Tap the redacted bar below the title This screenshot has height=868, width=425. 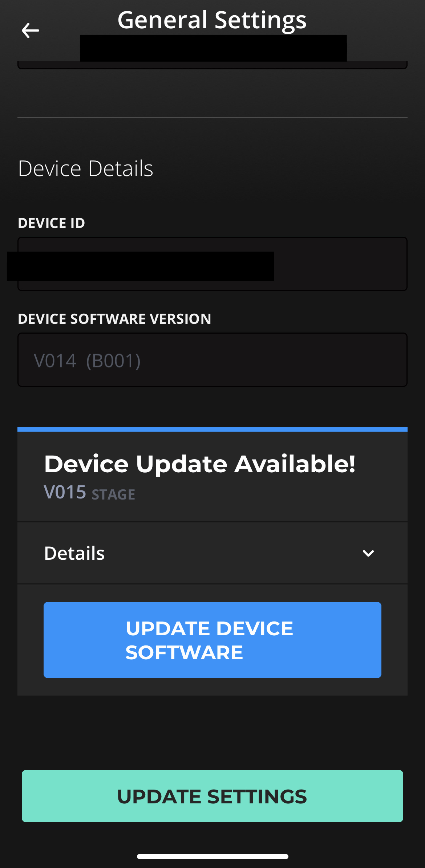213,48
